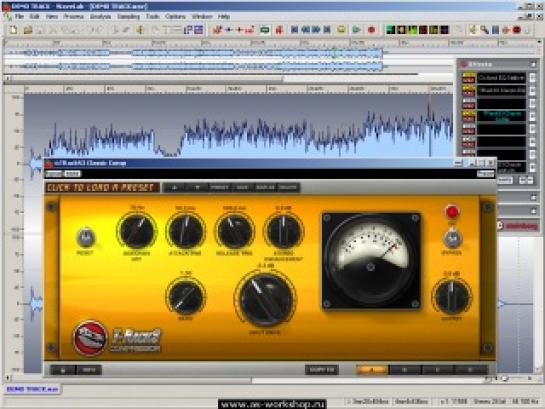Open the Help menu
The height and width of the screenshot is (409, 545).
point(224,16)
